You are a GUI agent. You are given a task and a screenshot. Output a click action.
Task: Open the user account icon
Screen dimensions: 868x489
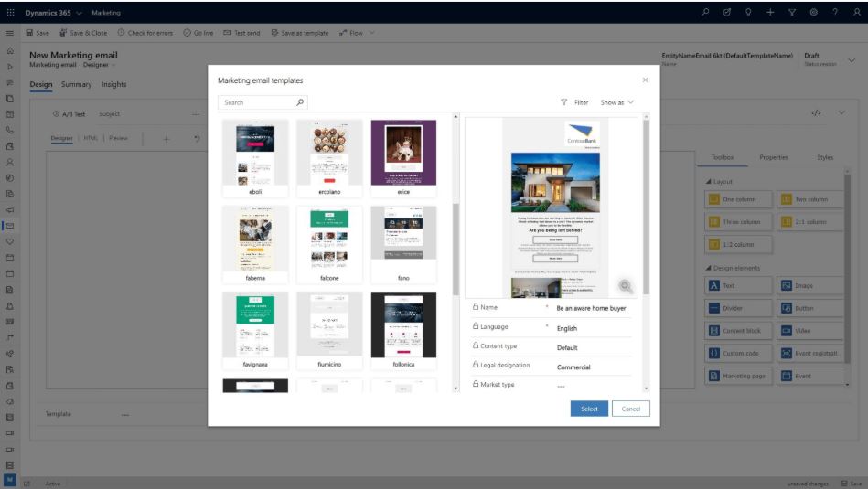pyautogui.click(x=856, y=12)
